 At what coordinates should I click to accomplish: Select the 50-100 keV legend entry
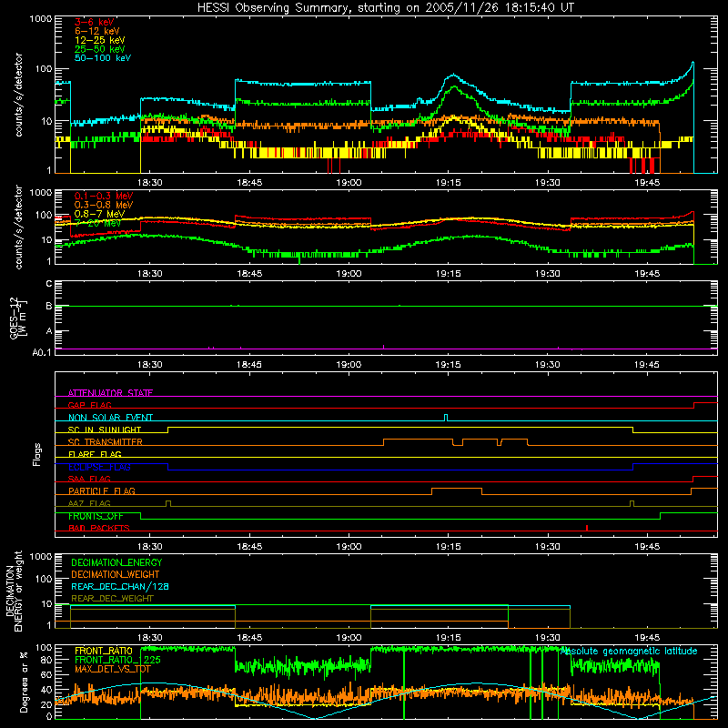103,58
